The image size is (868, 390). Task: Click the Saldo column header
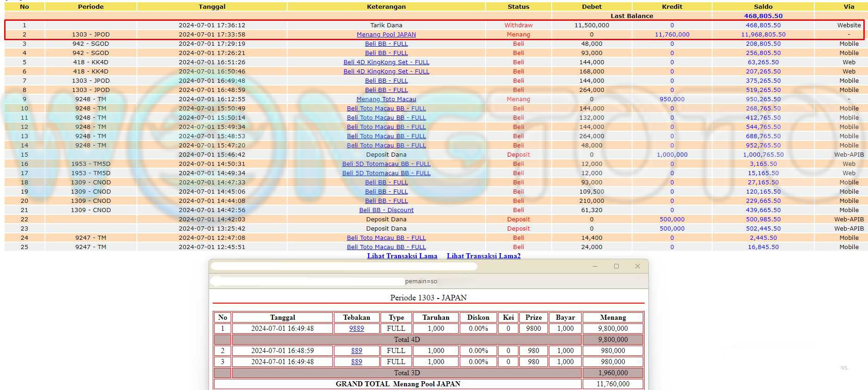[x=763, y=6]
